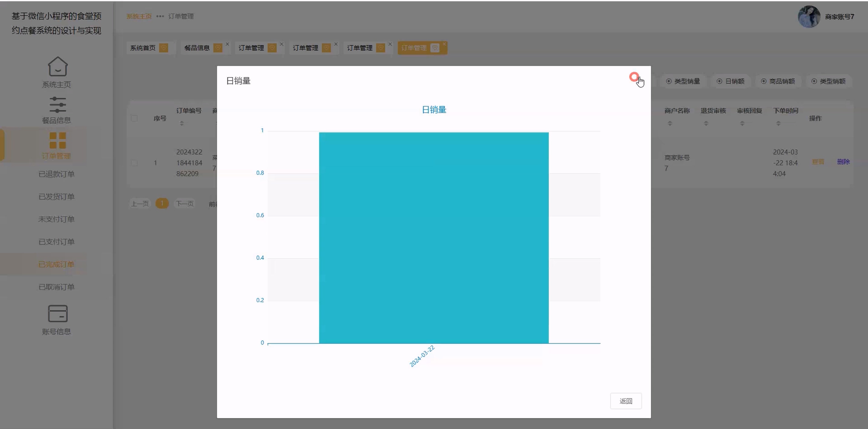The width and height of the screenshot is (868, 429).
Task: Click the 操作 column header
Action: point(815,118)
